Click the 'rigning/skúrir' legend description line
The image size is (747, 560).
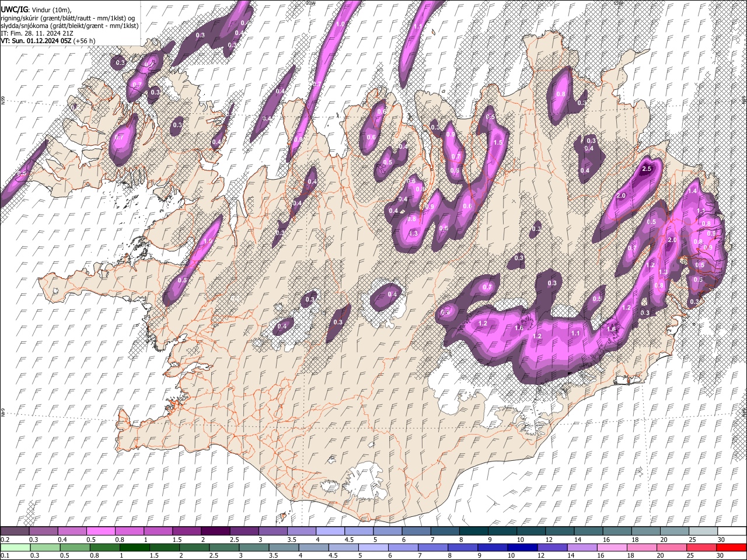pyautogui.click(x=69, y=18)
